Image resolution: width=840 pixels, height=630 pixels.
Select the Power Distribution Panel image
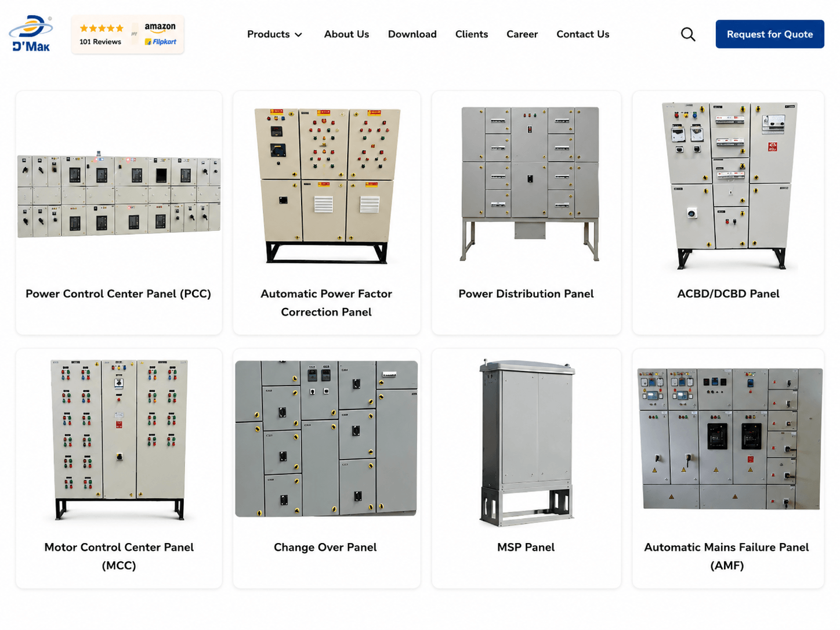click(530, 184)
